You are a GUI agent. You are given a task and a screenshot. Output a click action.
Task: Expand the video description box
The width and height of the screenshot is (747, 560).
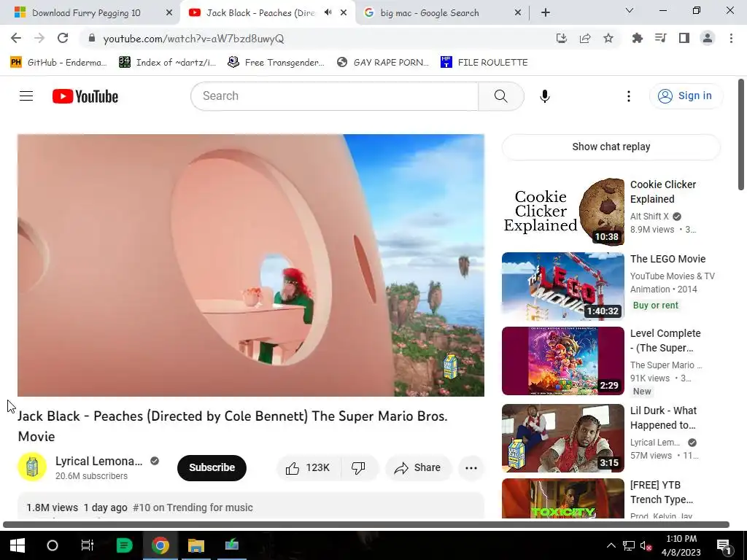(251, 506)
